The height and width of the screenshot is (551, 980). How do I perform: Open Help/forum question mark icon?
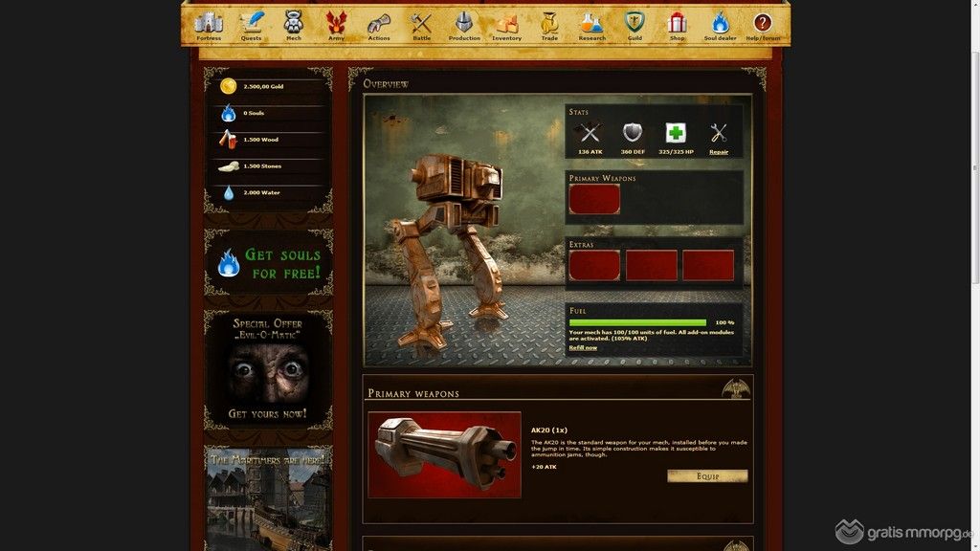tap(763, 22)
